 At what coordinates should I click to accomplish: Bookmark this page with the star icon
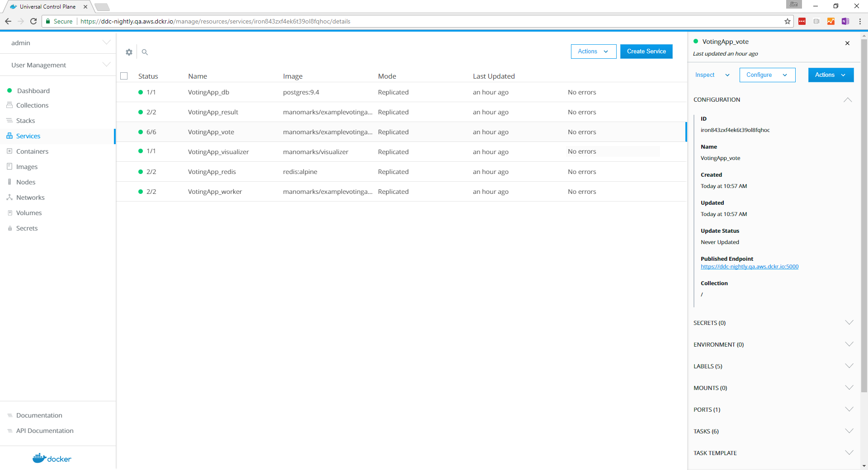point(787,21)
